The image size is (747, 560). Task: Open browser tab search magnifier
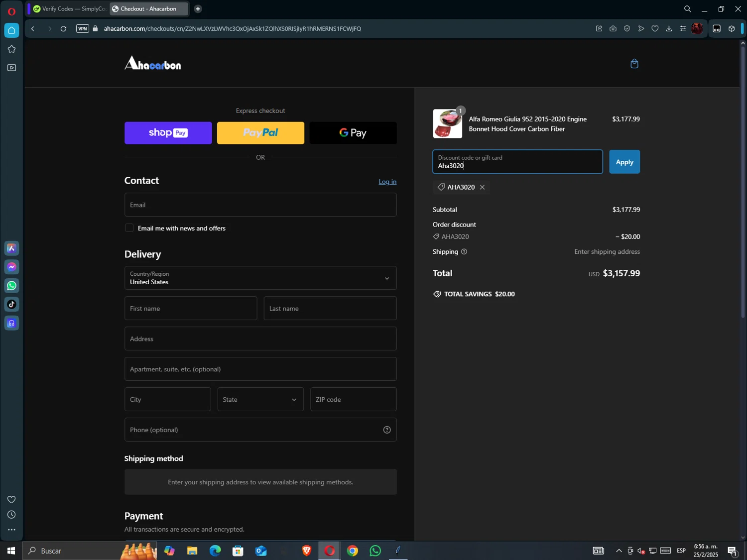pyautogui.click(x=687, y=9)
